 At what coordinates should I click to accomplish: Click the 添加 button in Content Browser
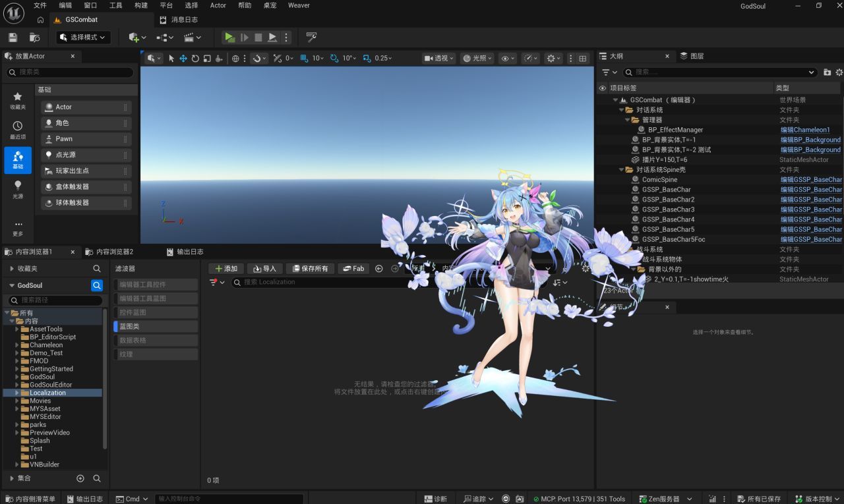point(226,269)
